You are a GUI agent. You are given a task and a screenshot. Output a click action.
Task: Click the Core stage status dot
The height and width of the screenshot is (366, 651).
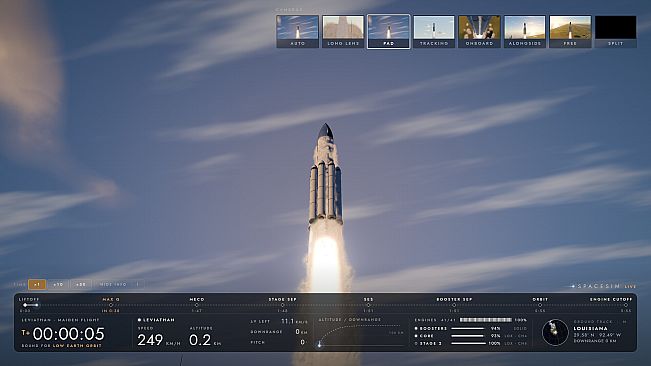[x=416, y=336]
